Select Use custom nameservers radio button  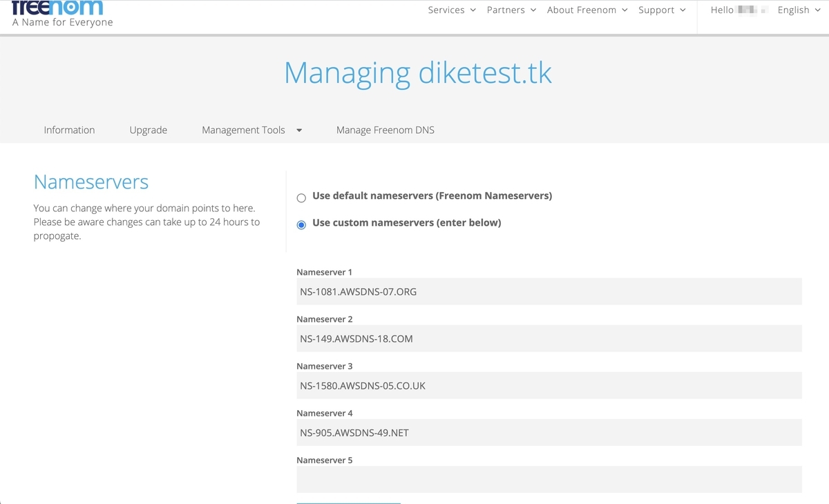(x=301, y=225)
